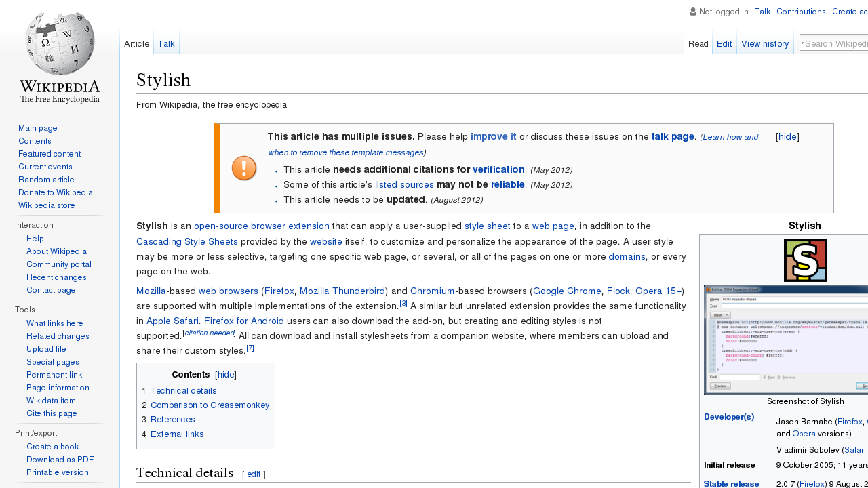
Task: Open Cite this page link
Action: click(x=52, y=413)
